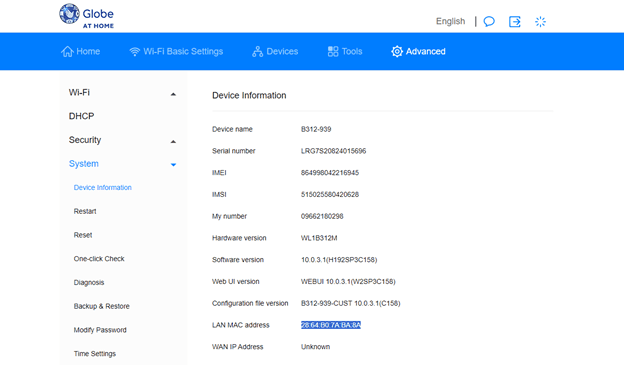
Task: Open the Security sidebar section
Action: point(85,140)
